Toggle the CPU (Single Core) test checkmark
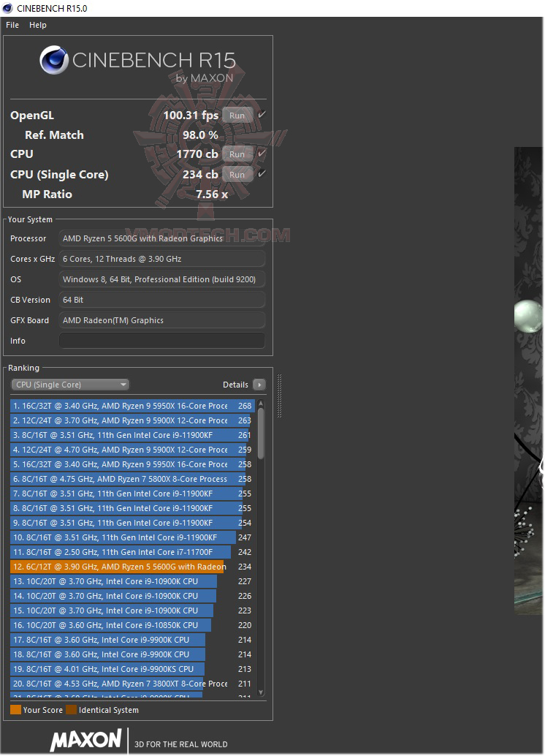This screenshot has width=545, height=756. pos(262,173)
